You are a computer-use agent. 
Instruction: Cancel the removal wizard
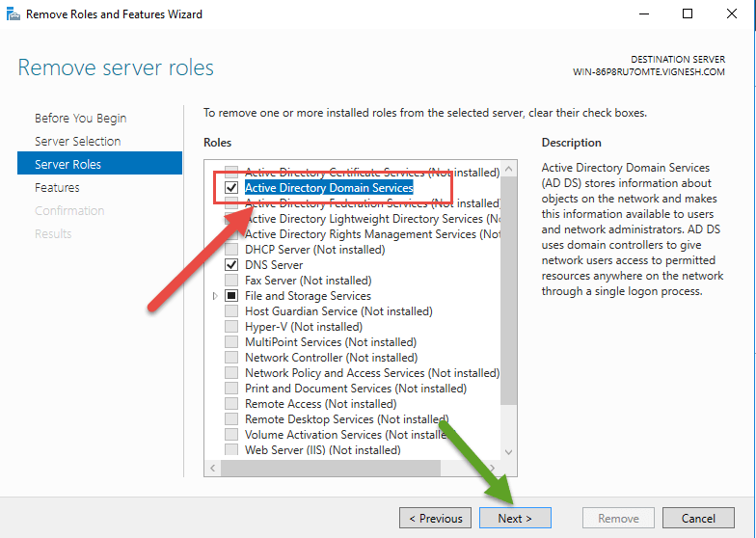698,518
